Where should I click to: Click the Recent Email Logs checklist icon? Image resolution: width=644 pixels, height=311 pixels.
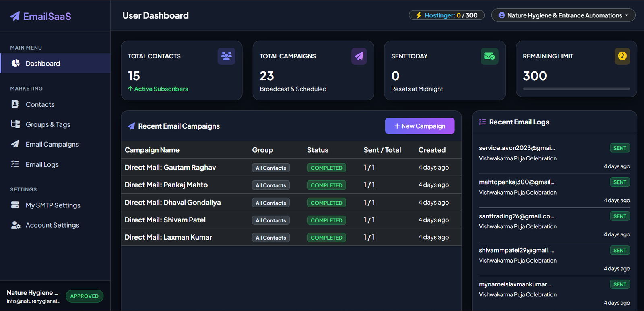pyautogui.click(x=483, y=122)
